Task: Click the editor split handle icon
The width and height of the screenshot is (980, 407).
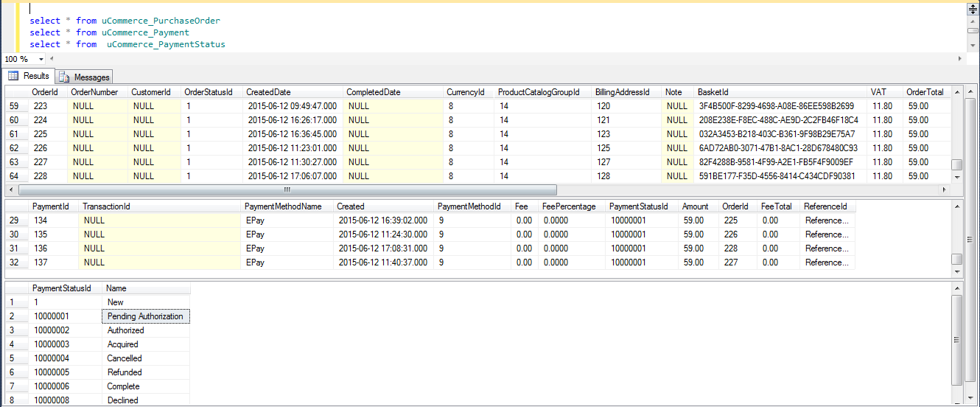Action: tap(972, 8)
